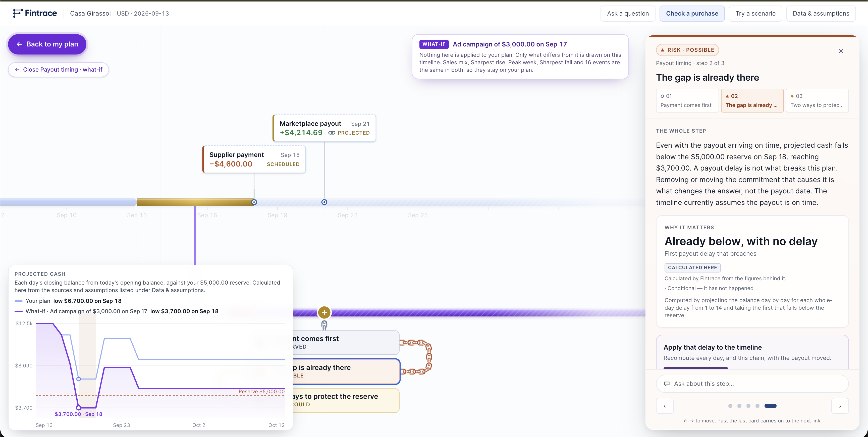Image resolution: width=868 pixels, height=437 pixels.
Task: Click the chain link icon below the plus marker
Action: tap(324, 325)
